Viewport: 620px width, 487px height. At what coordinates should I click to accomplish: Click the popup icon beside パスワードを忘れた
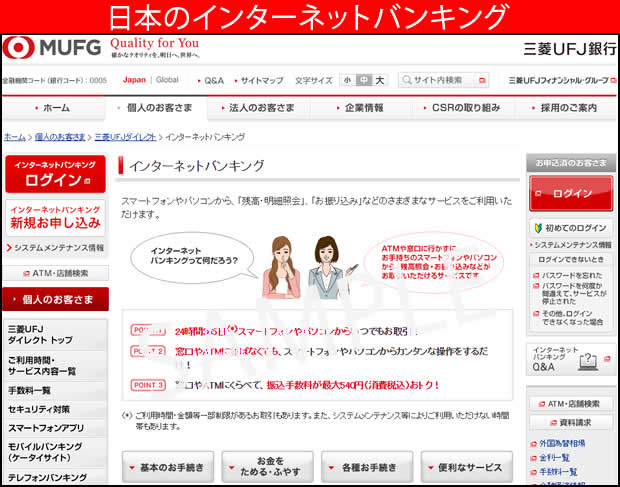click(536, 276)
